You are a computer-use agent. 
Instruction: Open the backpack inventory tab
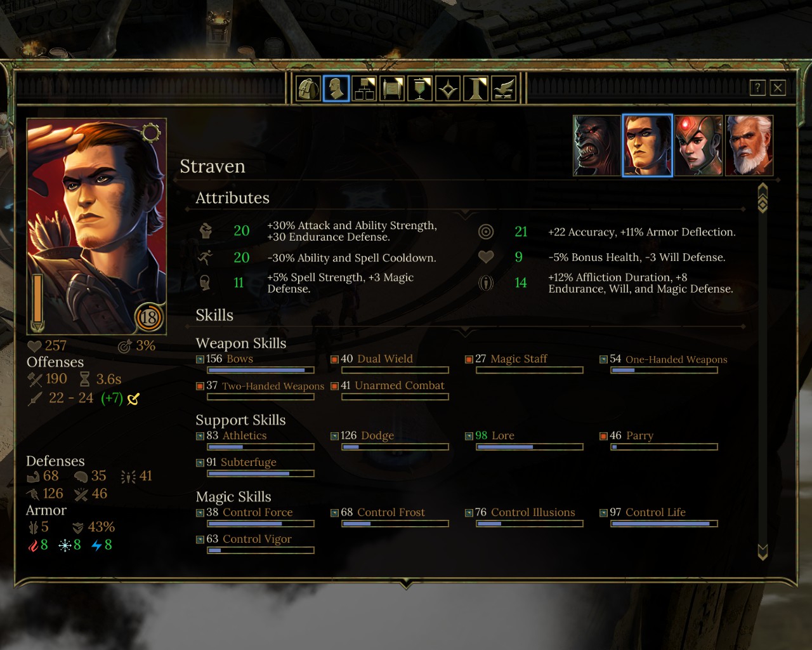coord(308,89)
